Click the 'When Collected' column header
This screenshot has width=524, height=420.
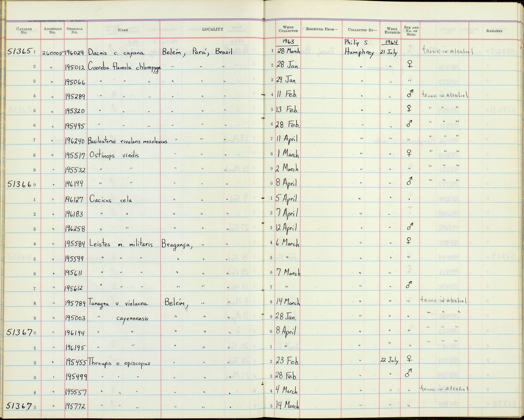(288, 29)
